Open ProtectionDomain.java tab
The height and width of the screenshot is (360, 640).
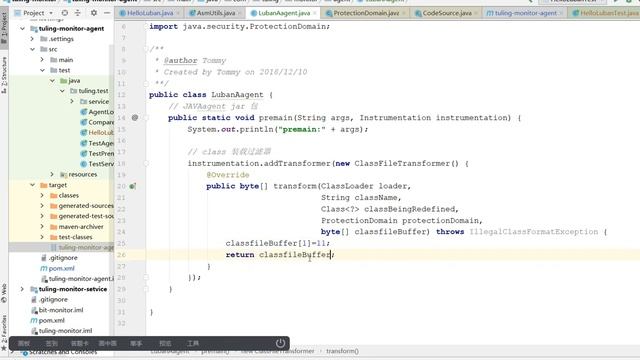point(366,13)
